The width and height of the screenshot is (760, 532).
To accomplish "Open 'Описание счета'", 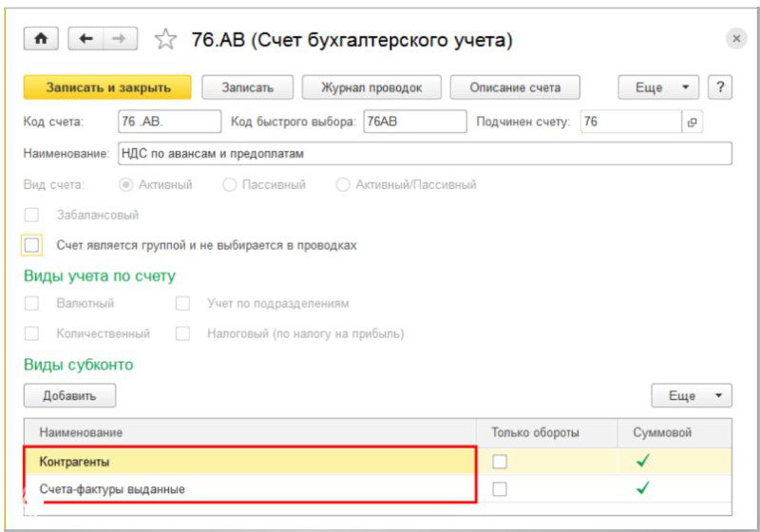I will 515,87.
